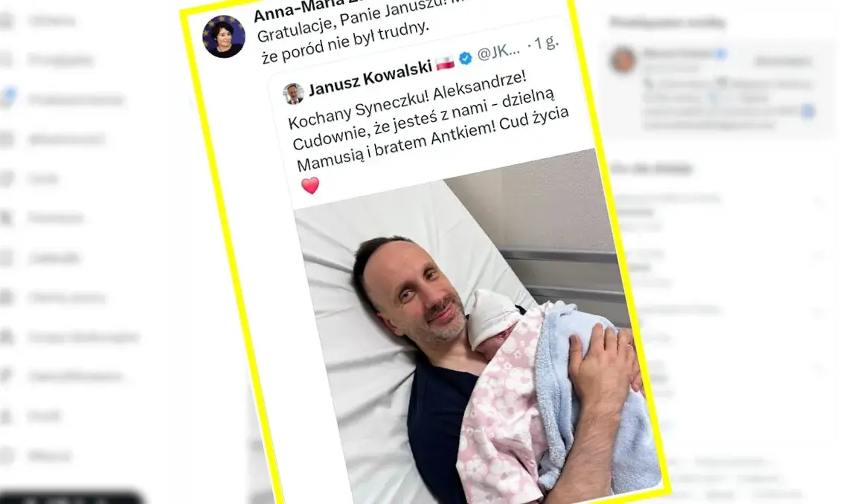Click Anna-Maria's round profile avatar
This screenshot has width=857, height=504.
tap(223, 36)
